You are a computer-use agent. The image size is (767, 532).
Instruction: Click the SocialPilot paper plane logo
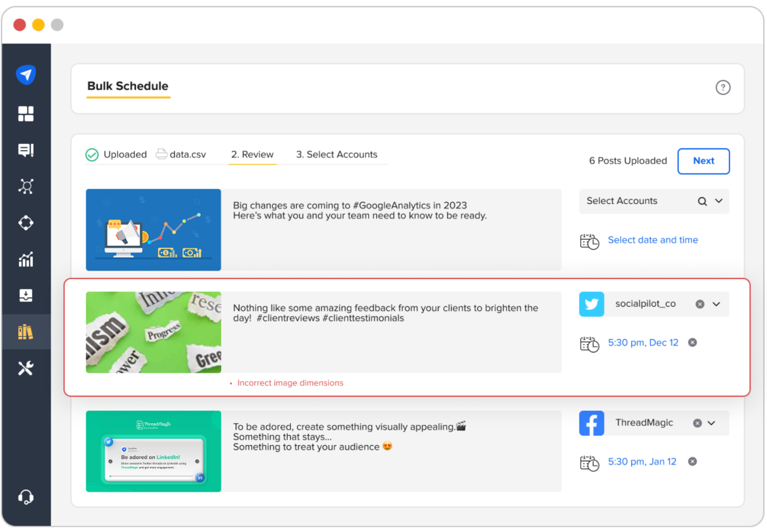point(26,74)
